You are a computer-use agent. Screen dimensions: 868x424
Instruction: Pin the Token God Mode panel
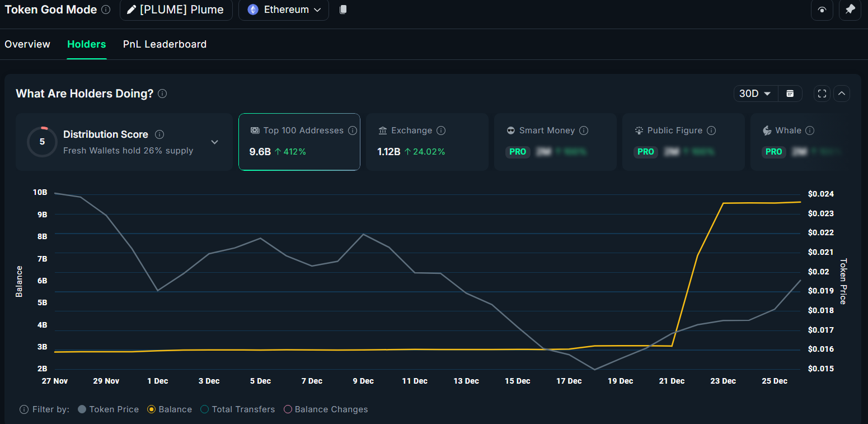click(x=850, y=10)
